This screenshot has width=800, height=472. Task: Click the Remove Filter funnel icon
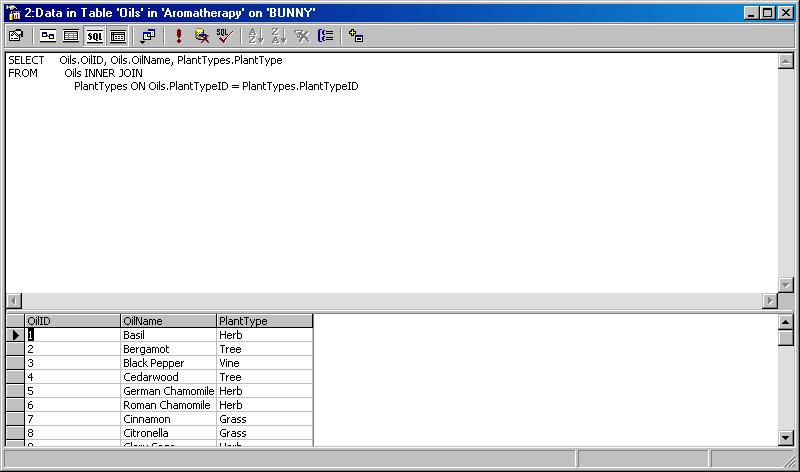click(302, 36)
